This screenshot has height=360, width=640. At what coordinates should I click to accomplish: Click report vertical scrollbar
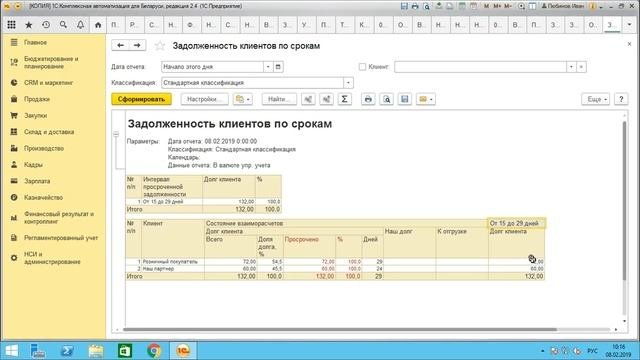coord(624,200)
